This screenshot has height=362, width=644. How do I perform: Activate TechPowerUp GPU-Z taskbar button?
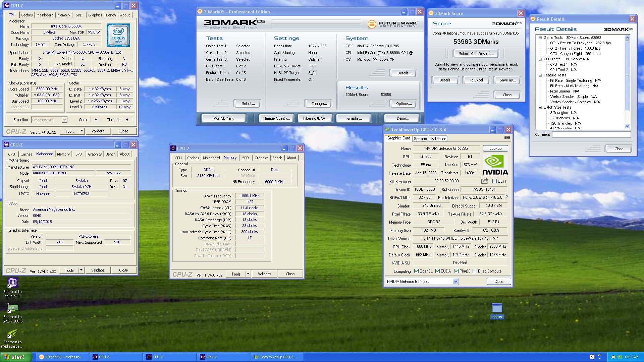point(278,357)
